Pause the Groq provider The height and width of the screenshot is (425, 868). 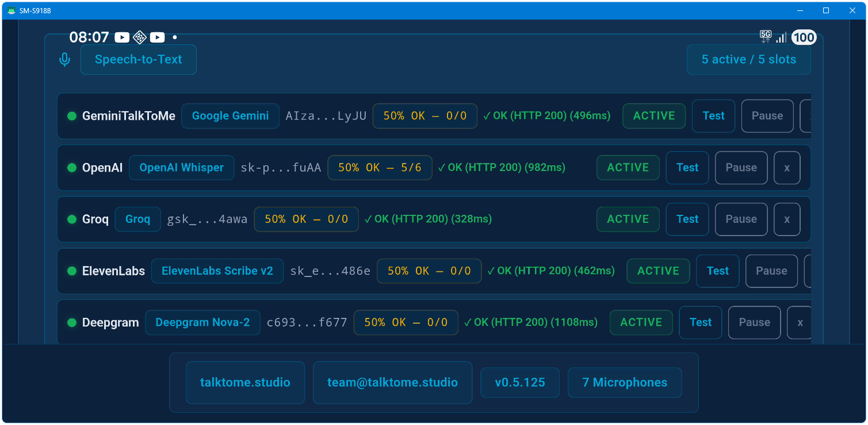point(741,219)
